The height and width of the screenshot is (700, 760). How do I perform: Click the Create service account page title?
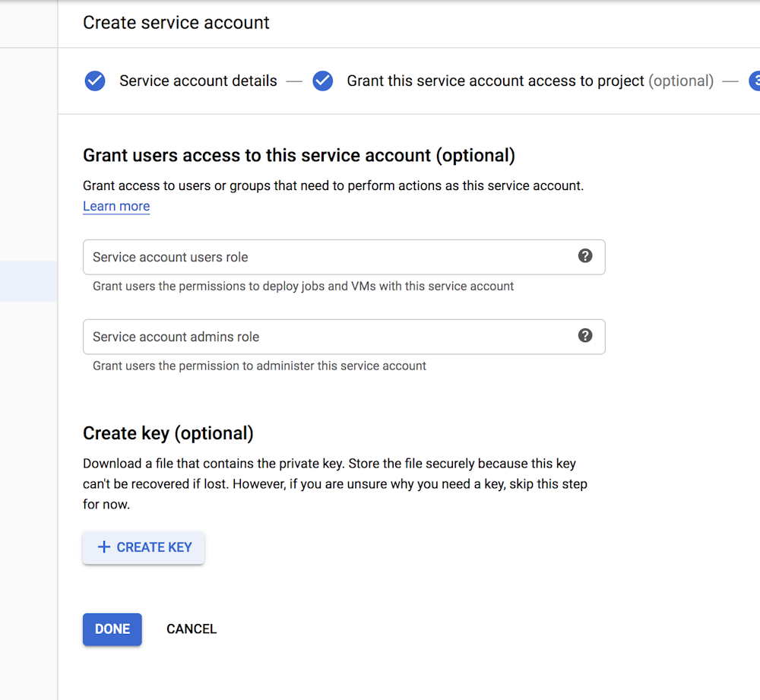[x=176, y=23]
